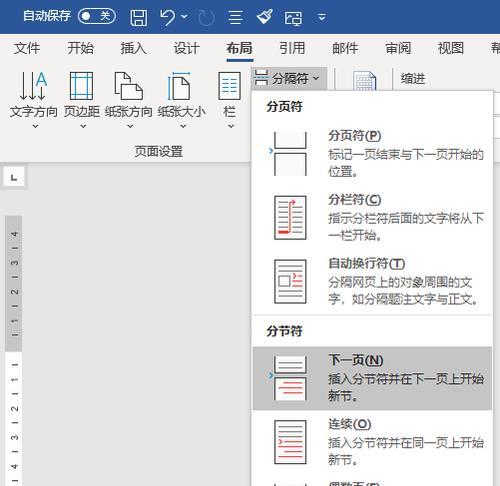Viewport: 500px width, 486px height.
Task: Click the 页边距 margins icon
Action: tap(81, 86)
